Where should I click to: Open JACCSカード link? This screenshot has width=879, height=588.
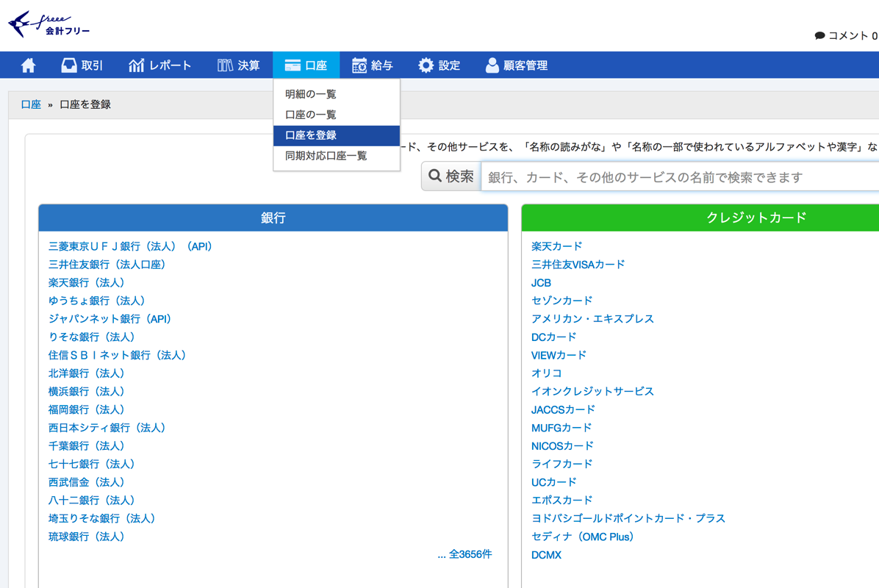(564, 409)
